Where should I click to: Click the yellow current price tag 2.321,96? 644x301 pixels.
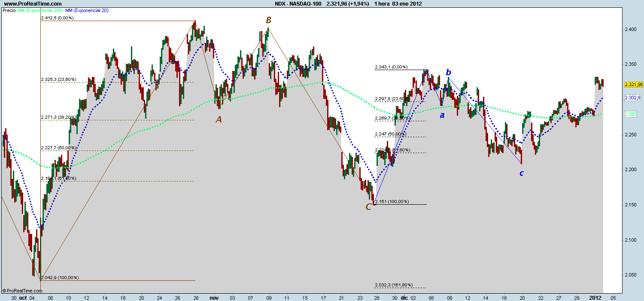pos(634,84)
